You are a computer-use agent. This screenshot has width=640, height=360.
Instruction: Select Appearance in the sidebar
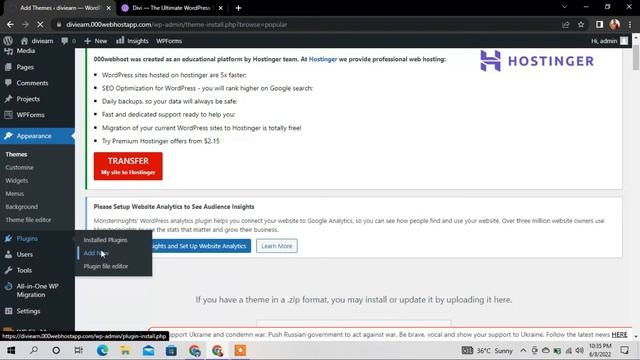coord(37,136)
